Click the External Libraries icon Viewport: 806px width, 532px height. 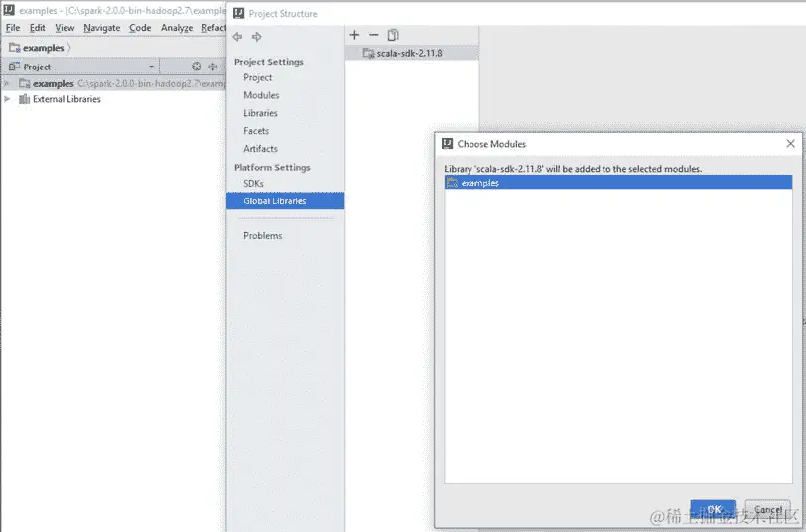tap(24, 99)
